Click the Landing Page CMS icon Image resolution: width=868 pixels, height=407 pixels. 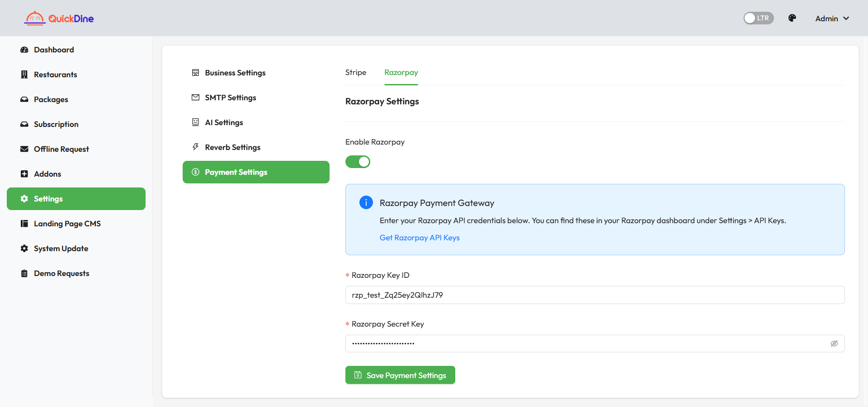click(x=24, y=224)
